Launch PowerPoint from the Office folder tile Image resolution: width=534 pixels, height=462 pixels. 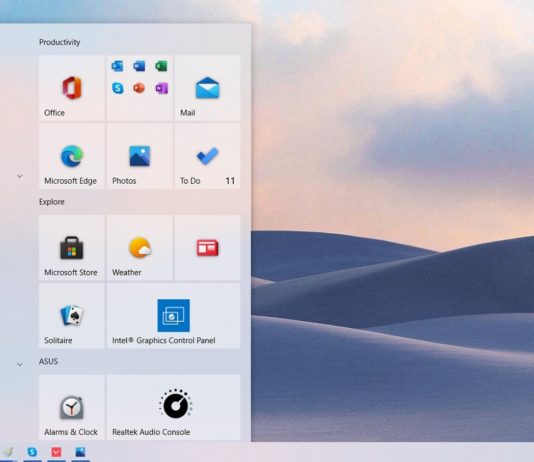pos(139,88)
